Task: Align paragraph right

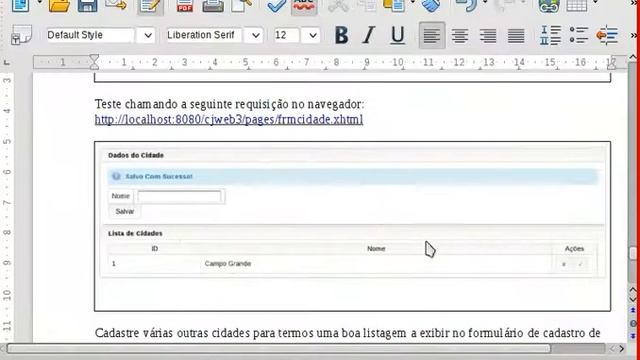Action: (488, 36)
